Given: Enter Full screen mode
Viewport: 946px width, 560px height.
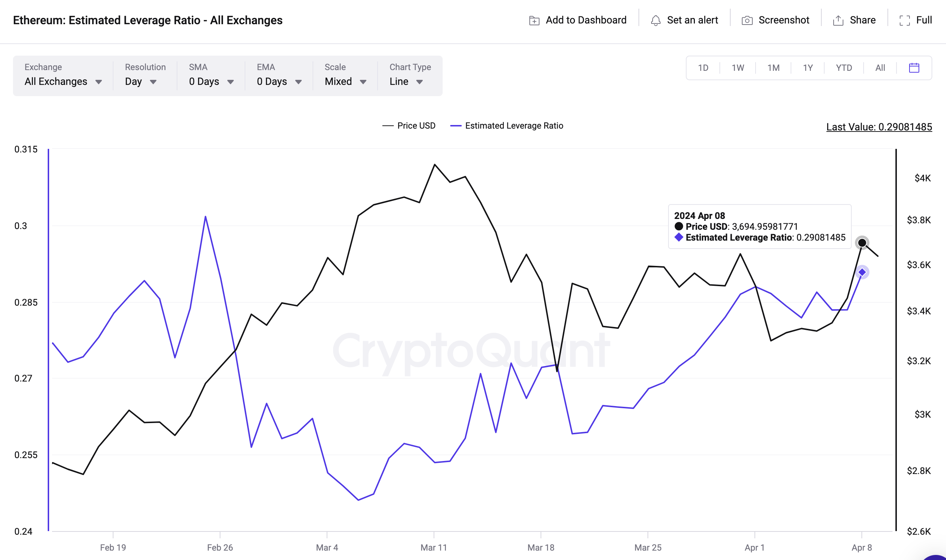Looking at the screenshot, I should click(905, 20).
